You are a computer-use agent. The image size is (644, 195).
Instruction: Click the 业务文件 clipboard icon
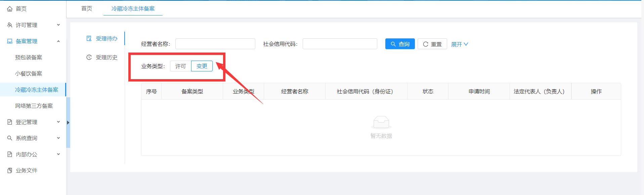click(x=10, y=170)
